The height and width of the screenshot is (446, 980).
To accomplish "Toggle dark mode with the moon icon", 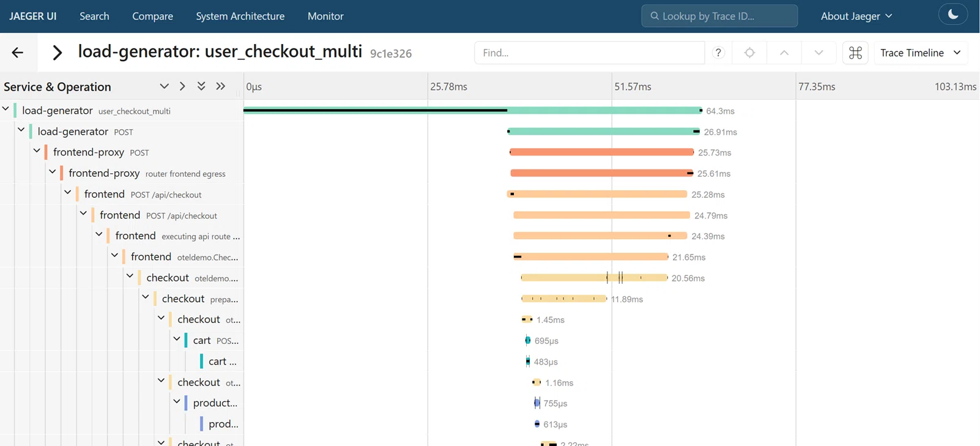I will coord(952,15).
